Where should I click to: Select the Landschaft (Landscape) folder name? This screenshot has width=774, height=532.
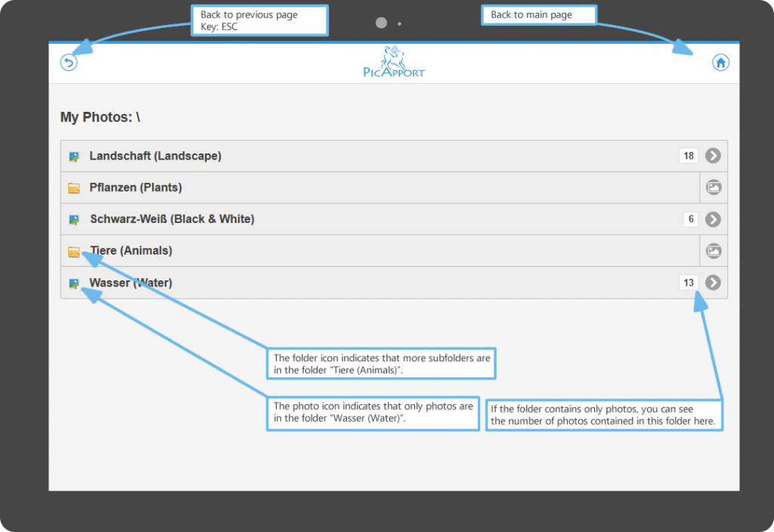[155, 156]
